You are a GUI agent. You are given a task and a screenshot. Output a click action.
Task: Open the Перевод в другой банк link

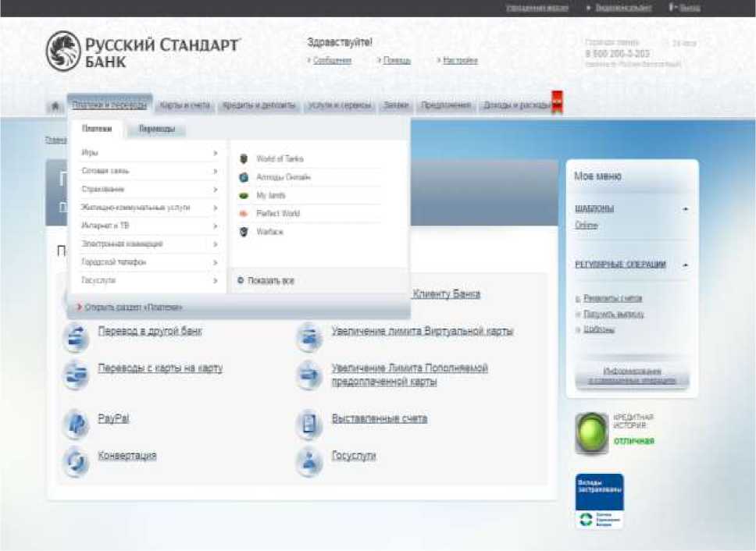[x=150, y=332]
